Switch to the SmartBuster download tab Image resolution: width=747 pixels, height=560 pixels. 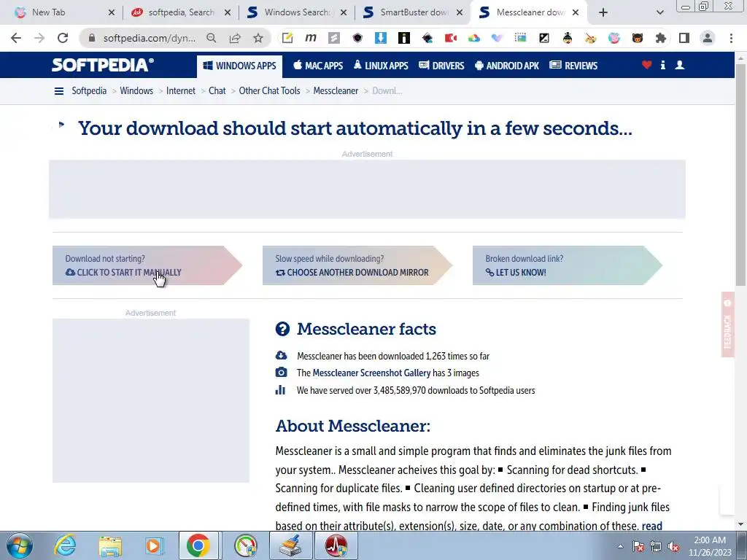[413, 12]
